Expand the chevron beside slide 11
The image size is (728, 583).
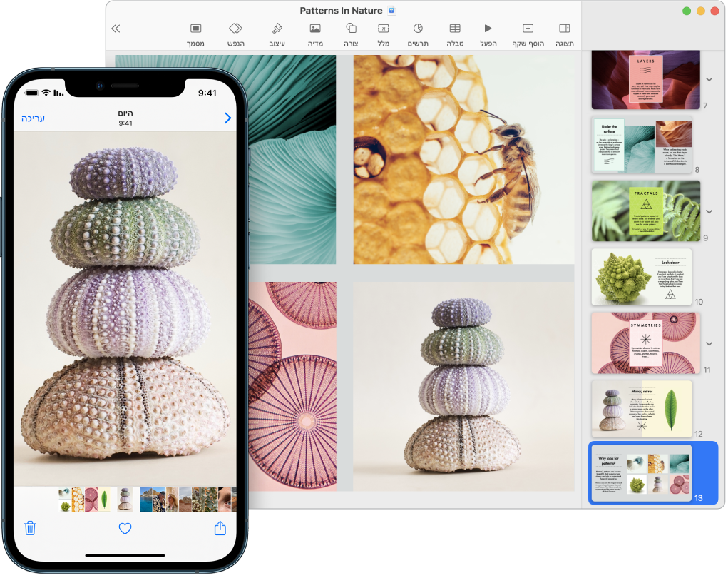708,343
